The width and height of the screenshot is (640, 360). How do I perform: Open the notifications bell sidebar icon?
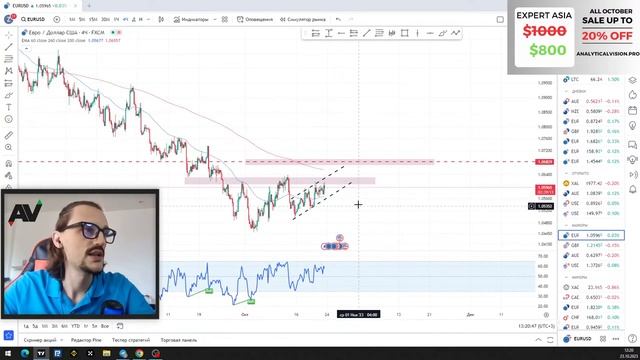pos(632,189)
